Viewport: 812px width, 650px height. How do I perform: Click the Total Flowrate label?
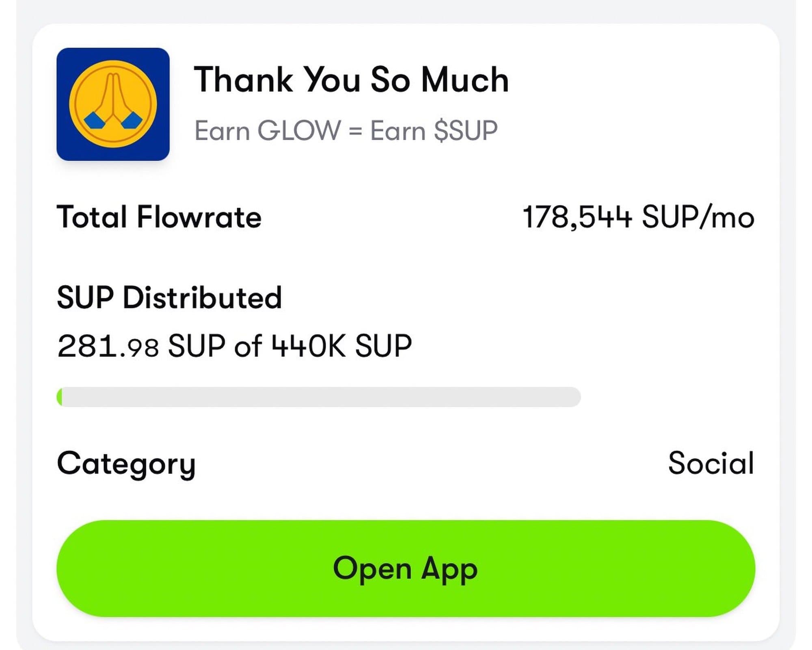tap(159, 217)
